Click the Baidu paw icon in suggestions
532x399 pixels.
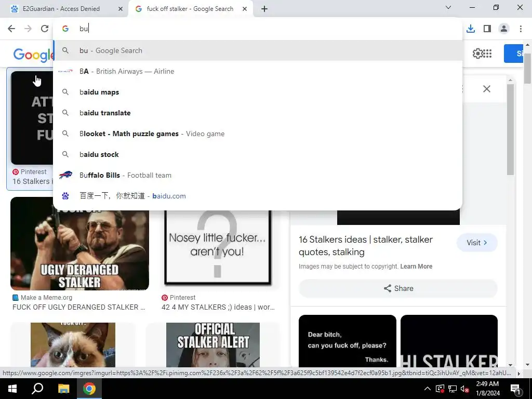pos(65,196)
